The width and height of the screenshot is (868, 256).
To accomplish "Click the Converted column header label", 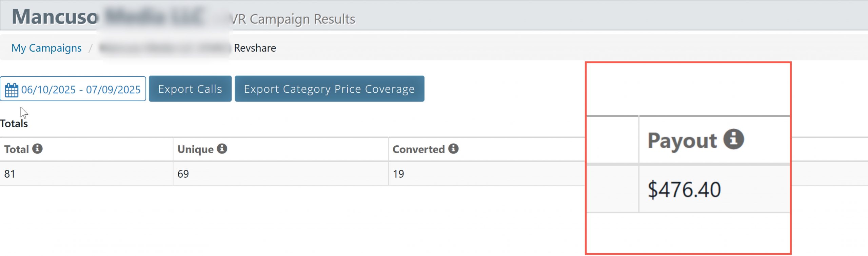I will 418,149.
